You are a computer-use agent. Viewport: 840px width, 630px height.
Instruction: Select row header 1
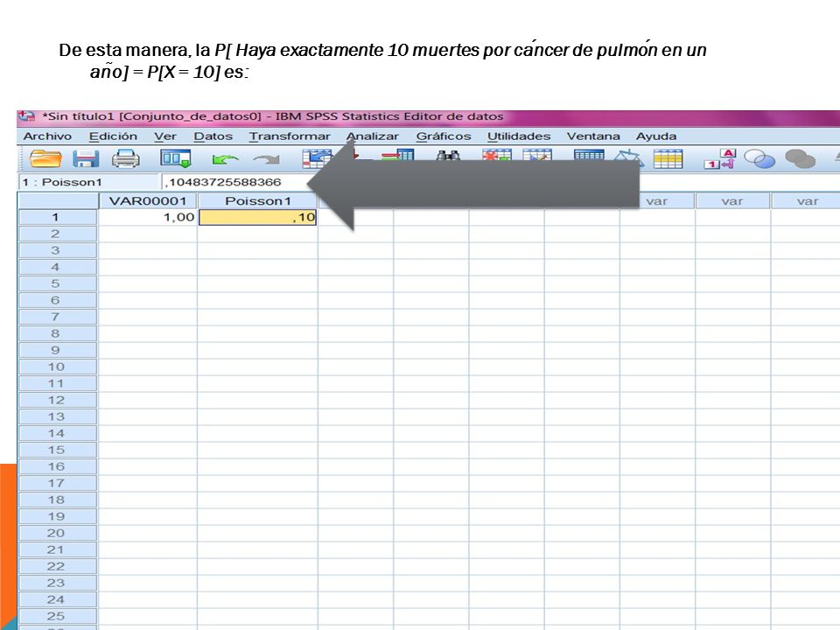tap(58, 217)
